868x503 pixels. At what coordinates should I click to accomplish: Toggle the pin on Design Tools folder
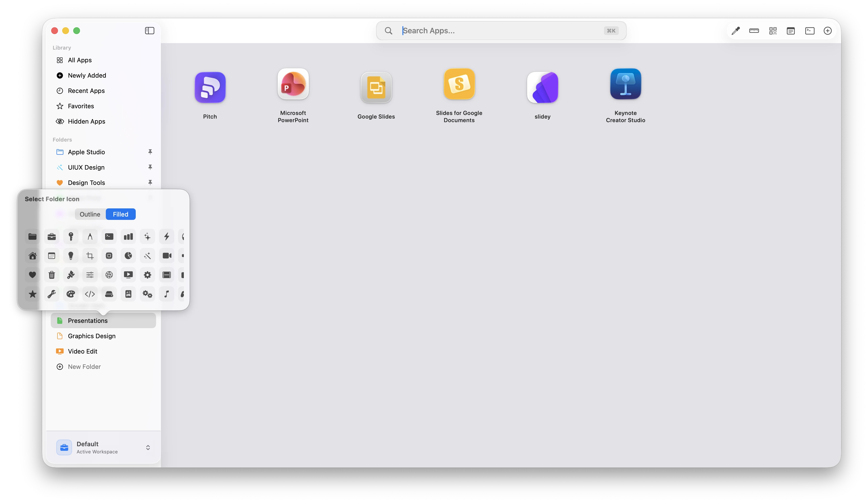click(150, 182)
